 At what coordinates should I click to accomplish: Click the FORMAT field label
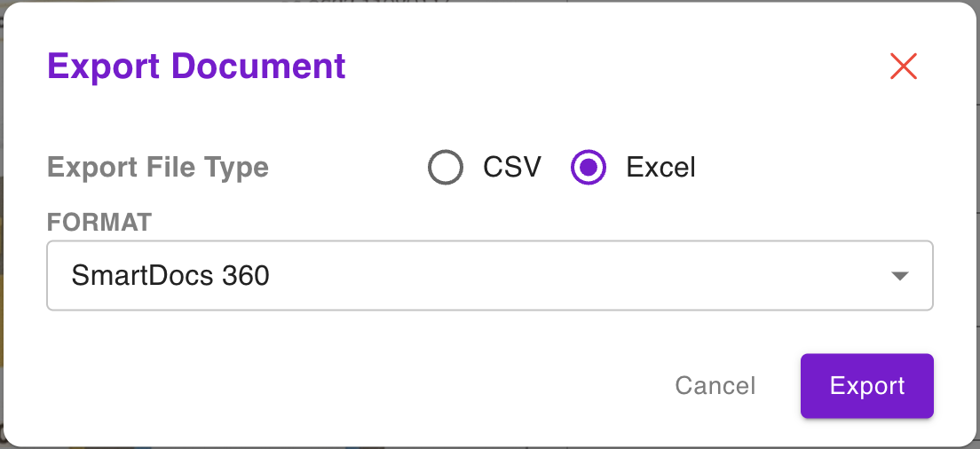pyautogui.click(x=99, y=223)
